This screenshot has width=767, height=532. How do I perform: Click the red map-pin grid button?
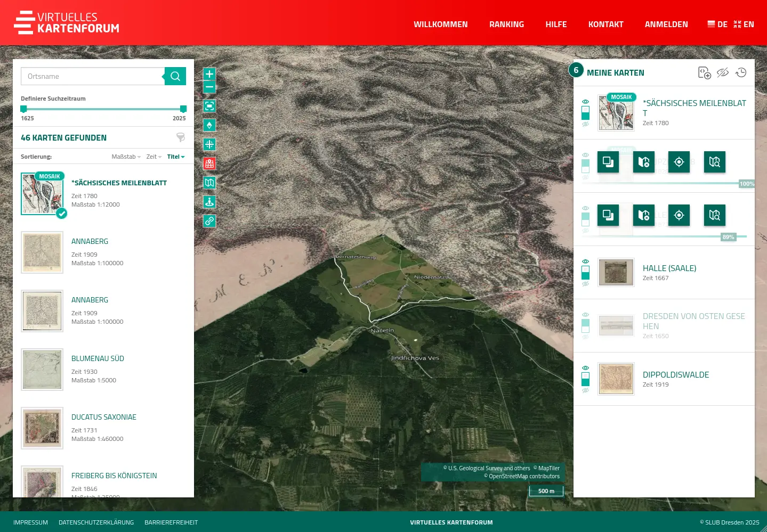coord(209,163)
